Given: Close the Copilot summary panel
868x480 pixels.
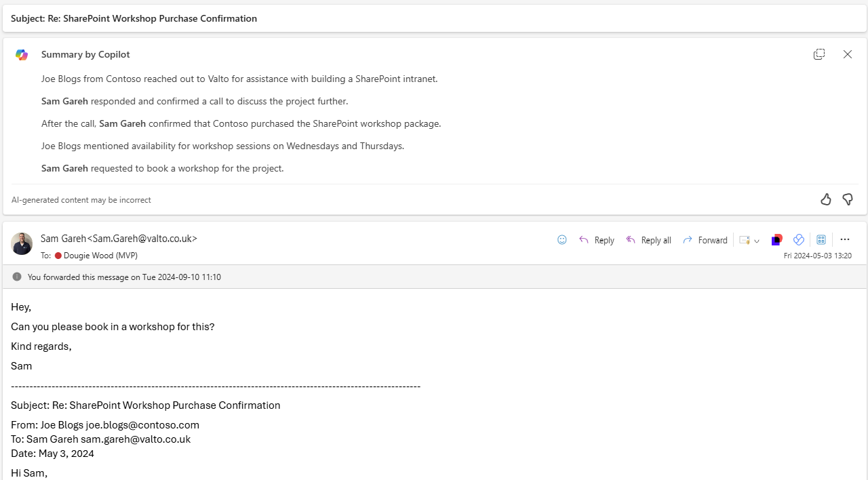Looking at the screenshot, I should pyautogui.click(x=848, y=54).
